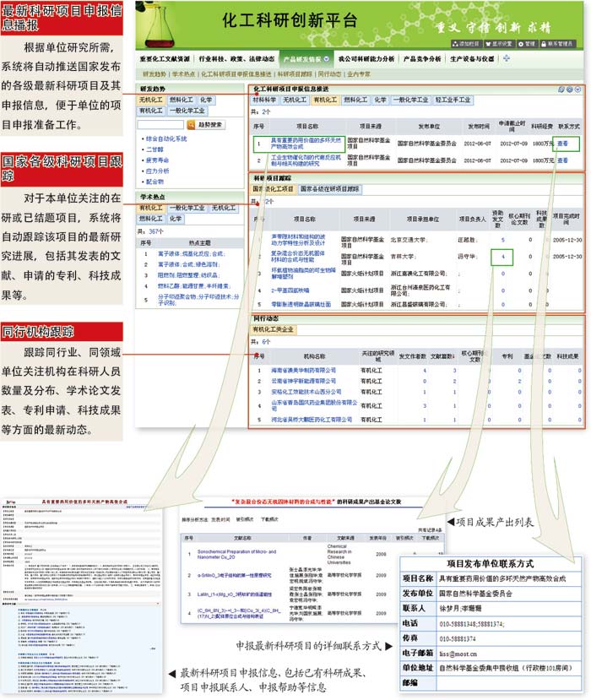Click the 管理 gear button in header
Screen dimensions: 591x700
(526, 44)
